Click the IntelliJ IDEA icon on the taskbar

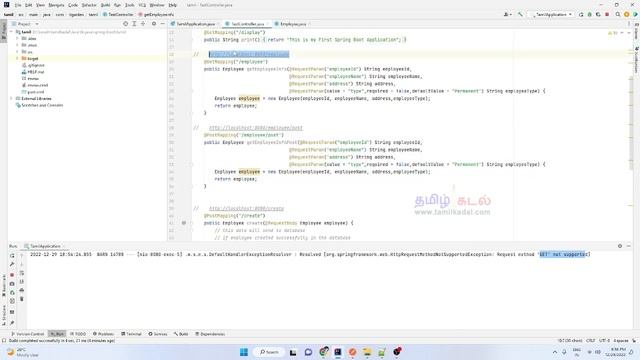coord(338,352)
